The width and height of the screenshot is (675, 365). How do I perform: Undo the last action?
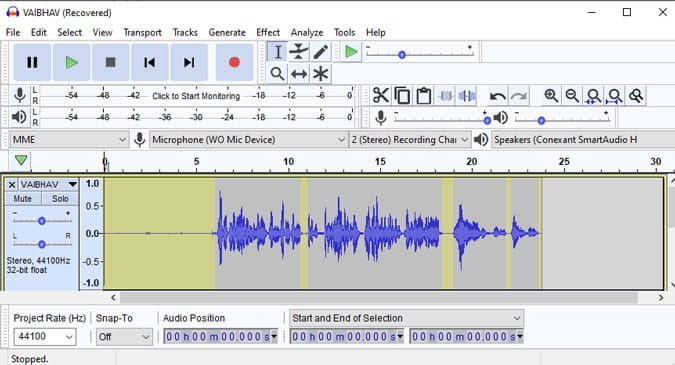[498, 96]
